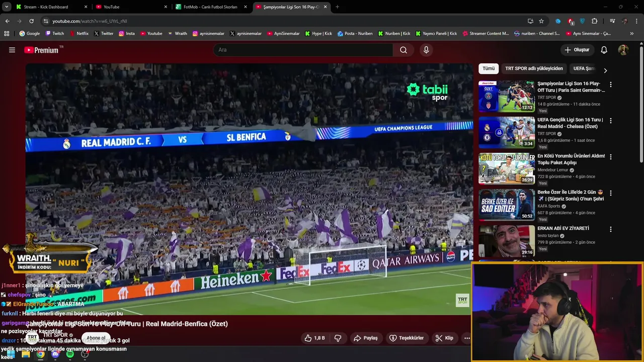The height and width of the screenshot is (362, 644).
Task: Create a clip with Klip button
Action: 444,338
